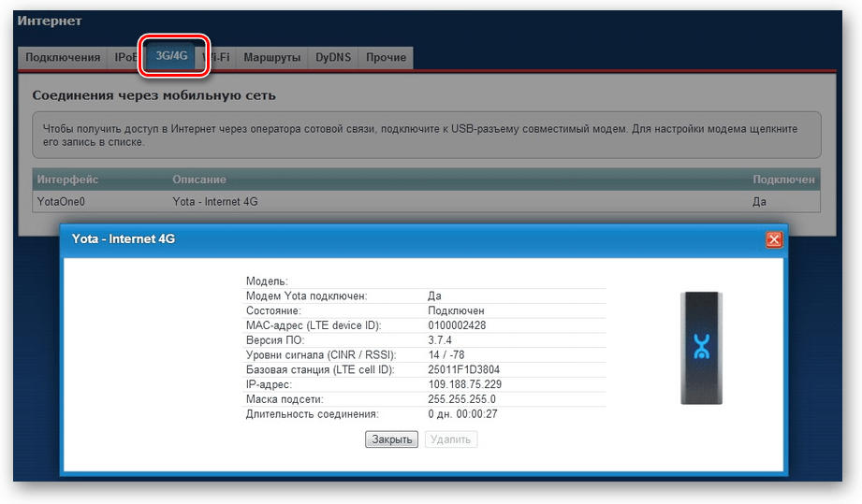Click the connection duration 0 дн. 00:00:27

(463, 414)
